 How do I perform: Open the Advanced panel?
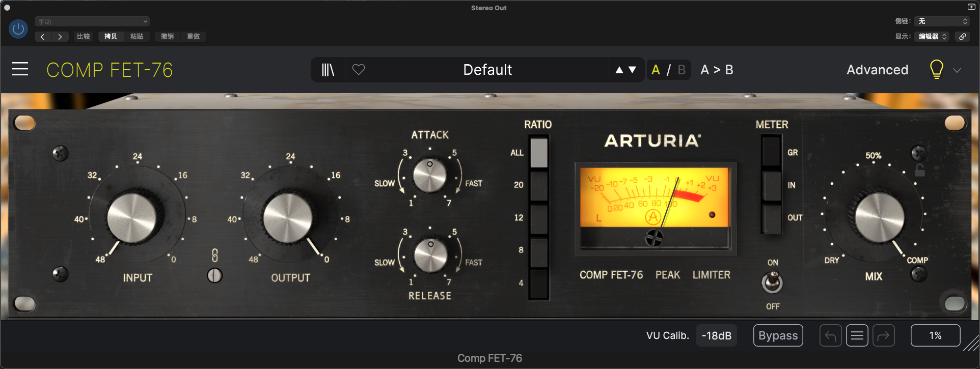point(877,70)
